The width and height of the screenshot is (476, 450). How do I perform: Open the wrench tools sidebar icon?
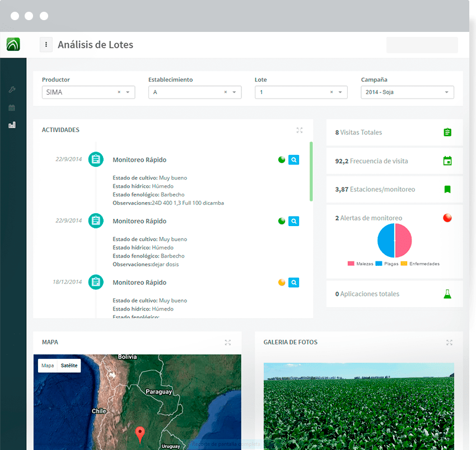pos(12,90)
